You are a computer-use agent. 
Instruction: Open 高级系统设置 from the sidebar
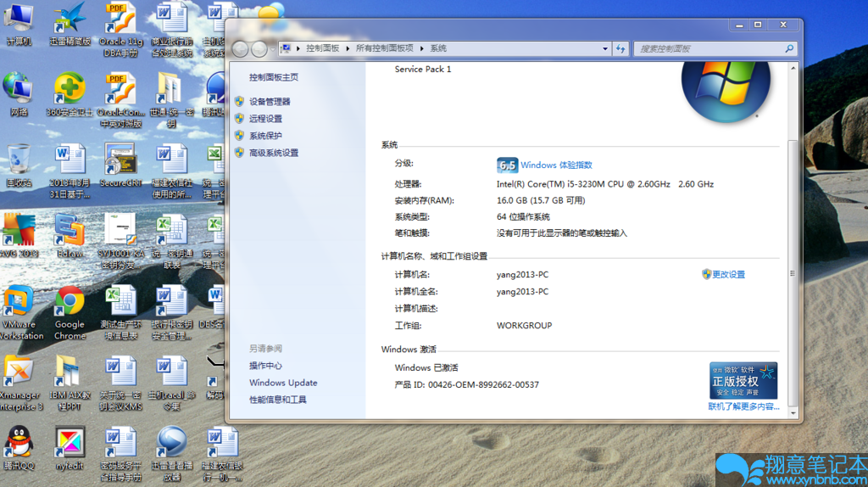pos(274,153)
